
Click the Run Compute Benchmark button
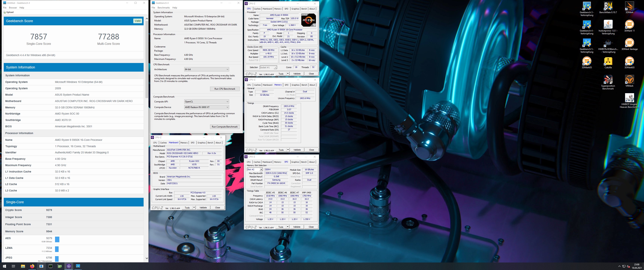pyautogui.click(x=224, y=127)
